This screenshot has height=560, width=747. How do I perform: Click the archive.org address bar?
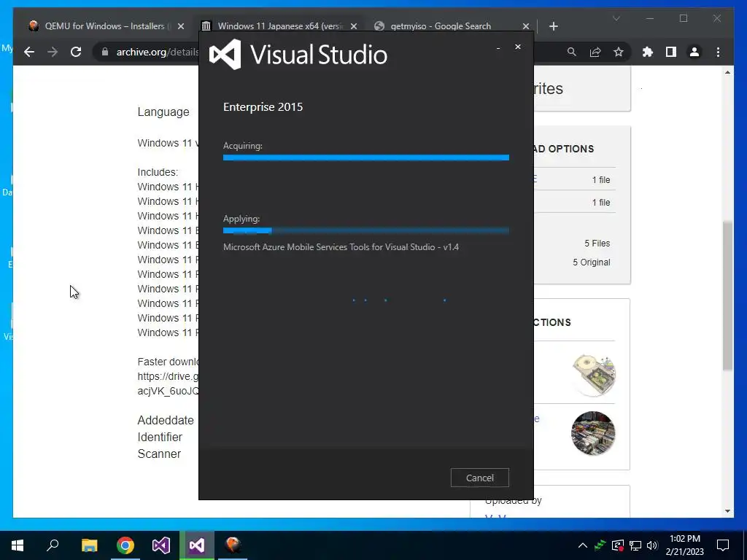click(x=158, y=52)
